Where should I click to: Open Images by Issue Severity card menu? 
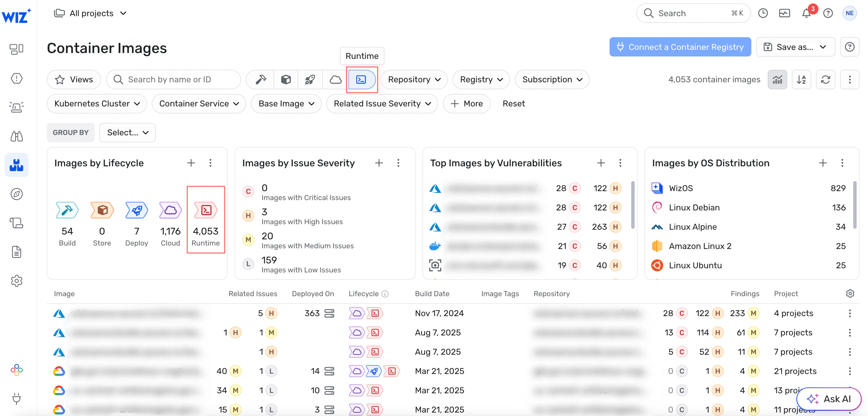point(398,163)
